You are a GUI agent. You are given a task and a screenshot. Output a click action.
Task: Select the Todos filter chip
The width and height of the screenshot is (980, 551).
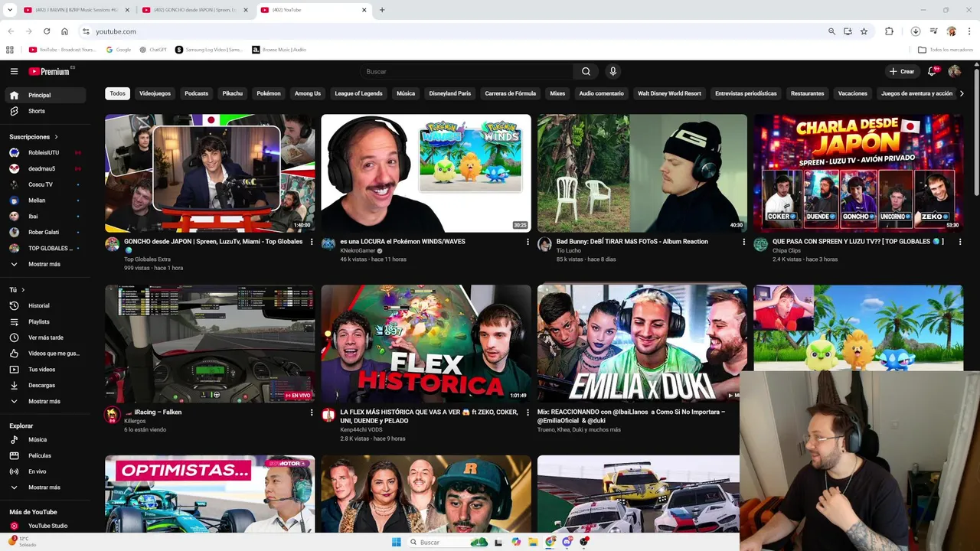pyautogui.click(x=117, y=93)
